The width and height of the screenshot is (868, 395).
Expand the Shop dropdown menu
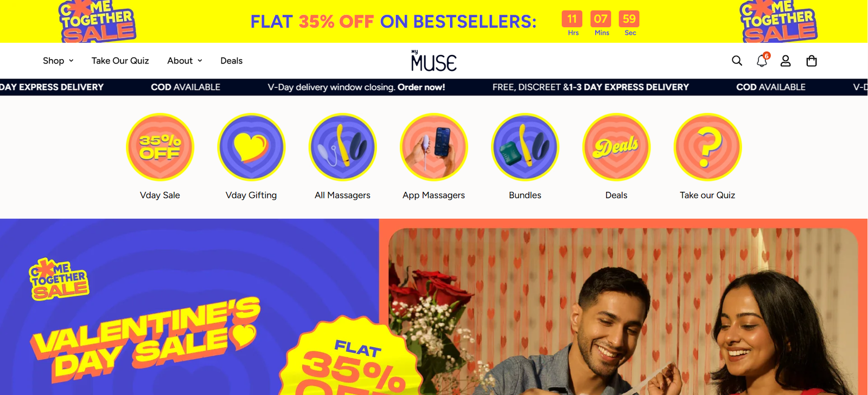58,61
